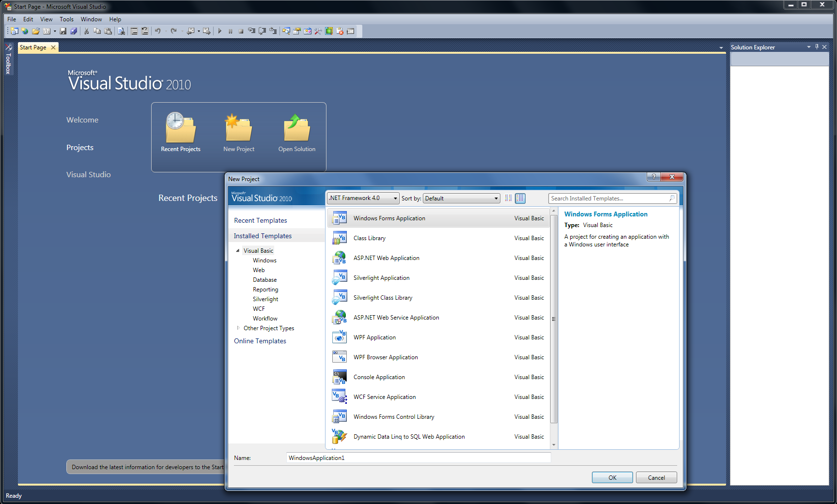Select Class Library template
Image resolution: width=837 pixels, height=504 pixels.
tap(438, 238)
